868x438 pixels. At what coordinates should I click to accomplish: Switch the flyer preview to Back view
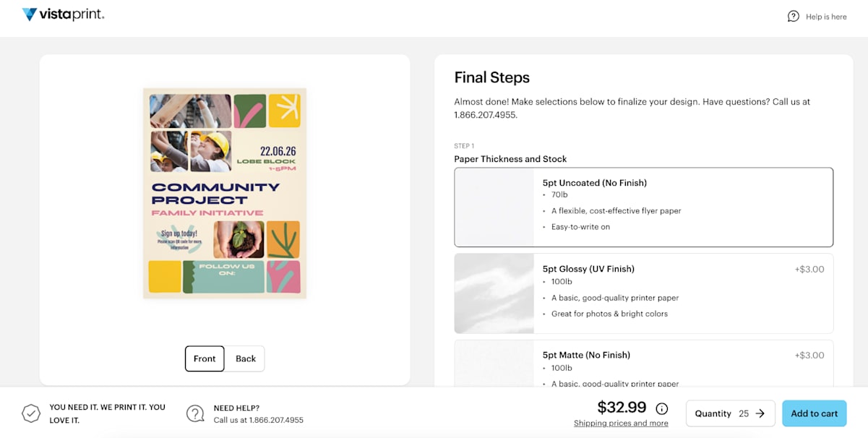point(245,358)
